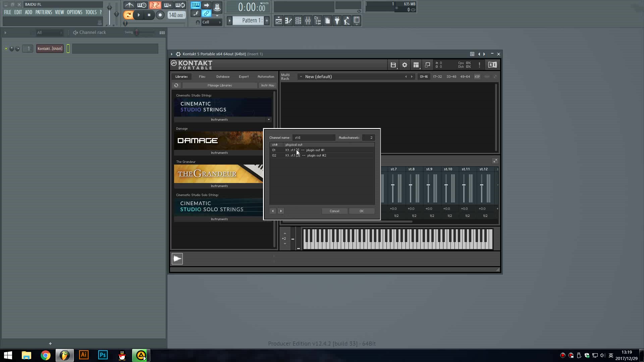
Task: Open Damage library Instruments bar
Action: pyautogui.click(x=219, y=153)
